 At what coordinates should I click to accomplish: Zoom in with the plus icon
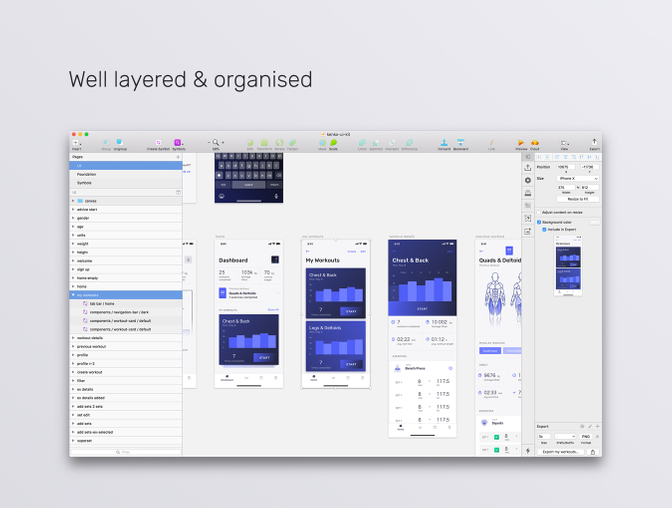pos(222,142)
